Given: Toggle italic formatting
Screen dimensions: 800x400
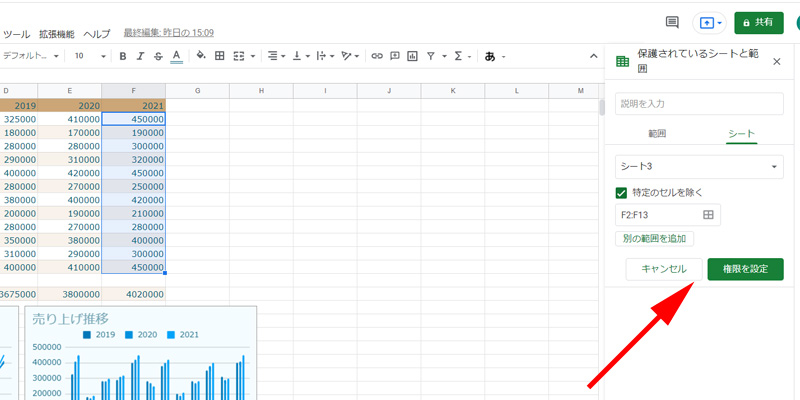Looking at the screenshot, I should pyautogui.click(x=140, y=56).
